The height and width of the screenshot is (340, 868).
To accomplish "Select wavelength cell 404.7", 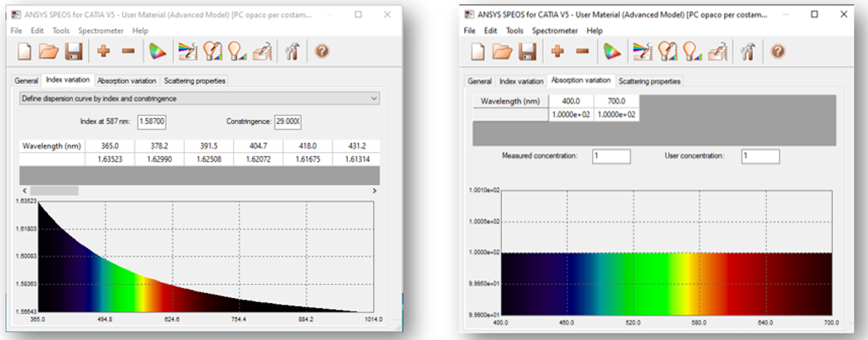I will (258, 146).
